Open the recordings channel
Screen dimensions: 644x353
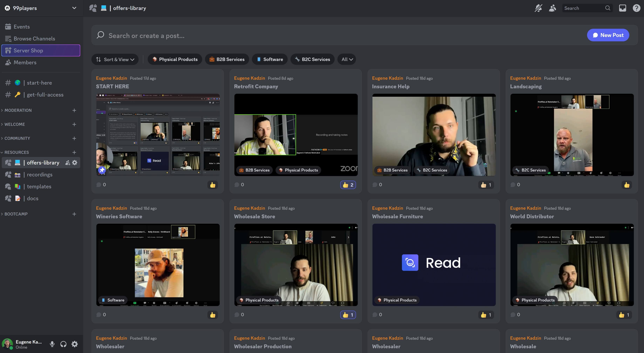coord(39,174)
